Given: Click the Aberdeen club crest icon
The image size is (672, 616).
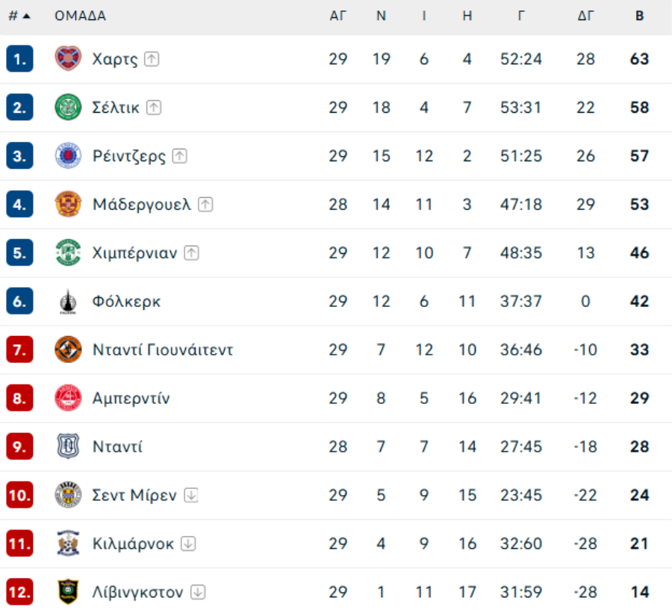Looking at the screenshot, I should [68, 398].
